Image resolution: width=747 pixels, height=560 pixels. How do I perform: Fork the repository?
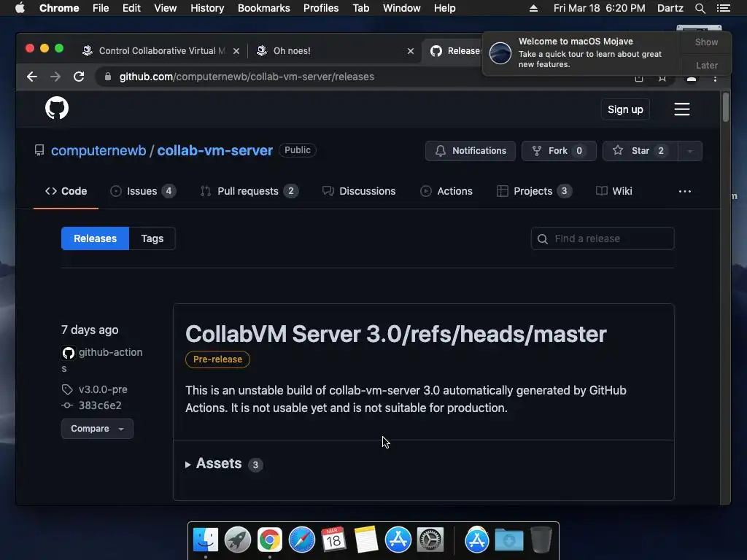[559, 151]
